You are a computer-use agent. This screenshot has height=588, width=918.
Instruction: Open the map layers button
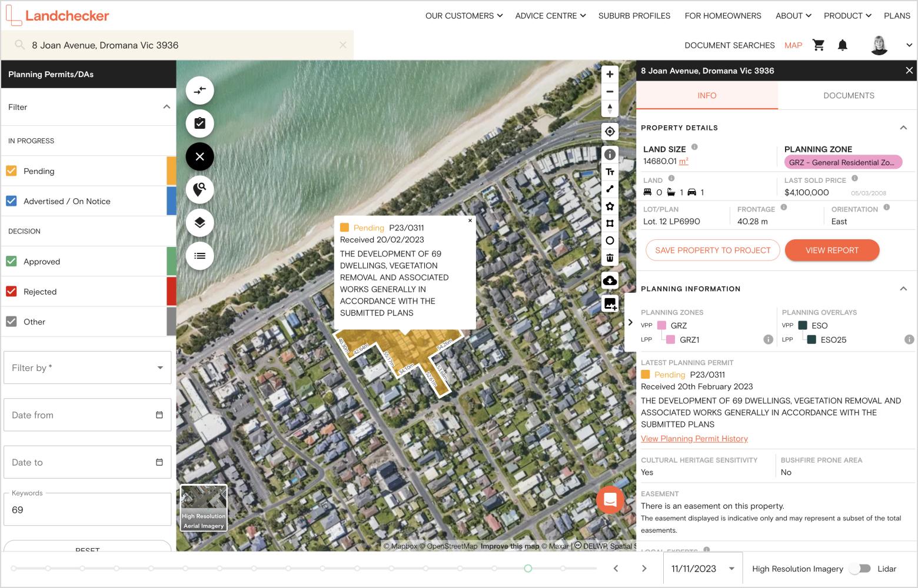pos(200,223)
